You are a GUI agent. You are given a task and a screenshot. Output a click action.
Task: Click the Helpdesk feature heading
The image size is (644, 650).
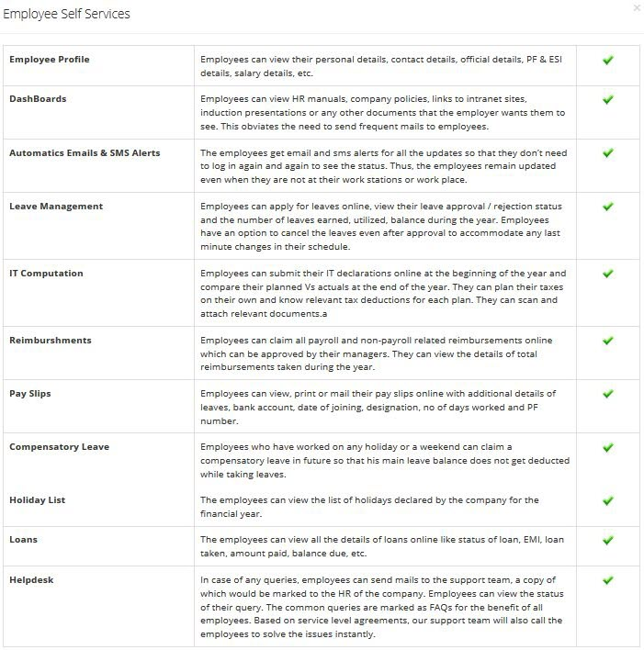coord(31,579)
